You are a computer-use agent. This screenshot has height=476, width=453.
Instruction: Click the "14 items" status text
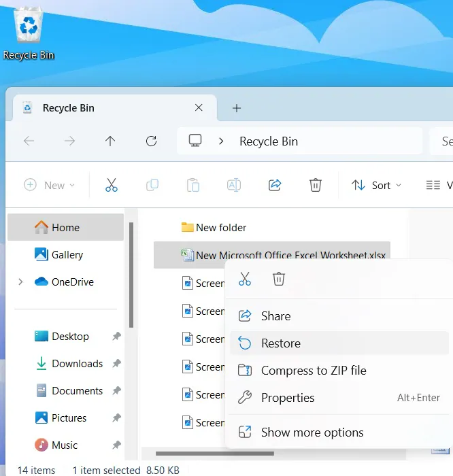[37, 471]
